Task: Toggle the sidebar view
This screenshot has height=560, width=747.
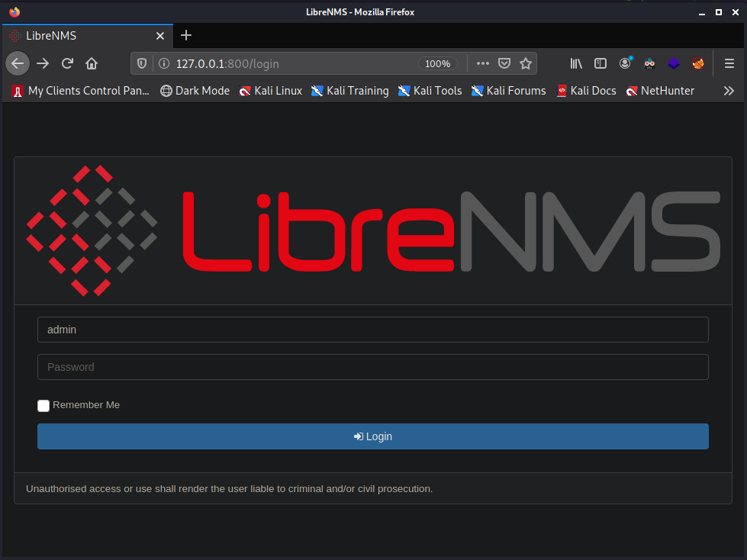Action: point(600,63)
